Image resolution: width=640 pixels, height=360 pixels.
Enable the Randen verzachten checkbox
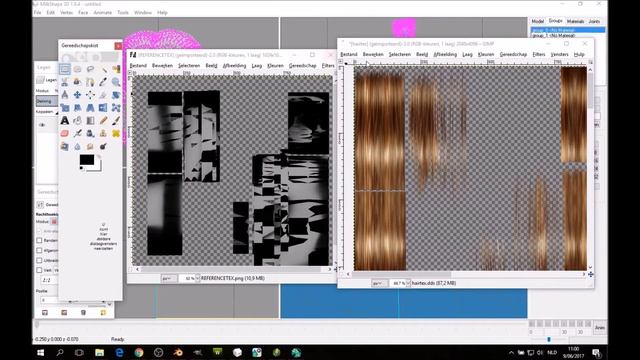40,240
